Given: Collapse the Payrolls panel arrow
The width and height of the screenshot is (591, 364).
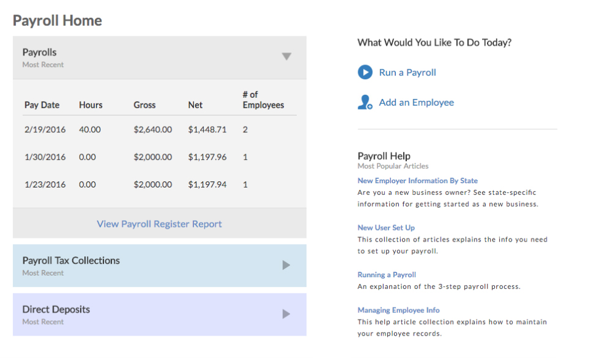Looking at the screenshot, I should tap(286, 57).
